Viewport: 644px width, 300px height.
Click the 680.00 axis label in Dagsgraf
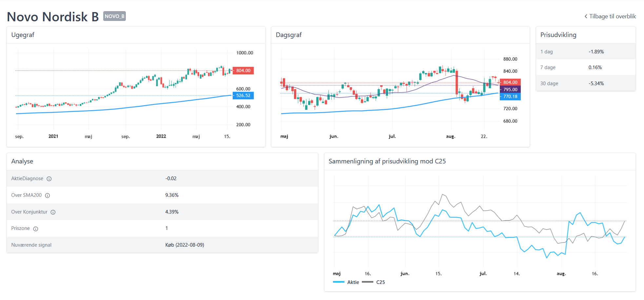click(x=510, y=121)
